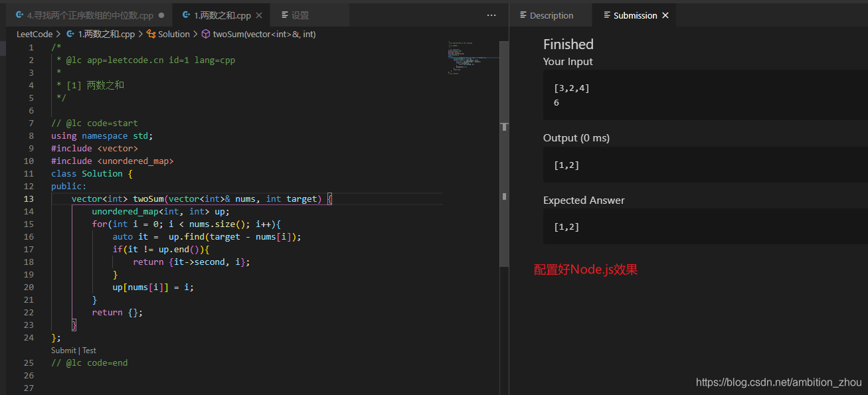Click the blog.csdn.net watermark link
Screen dimensions: 868x395
tap(778, 382)
